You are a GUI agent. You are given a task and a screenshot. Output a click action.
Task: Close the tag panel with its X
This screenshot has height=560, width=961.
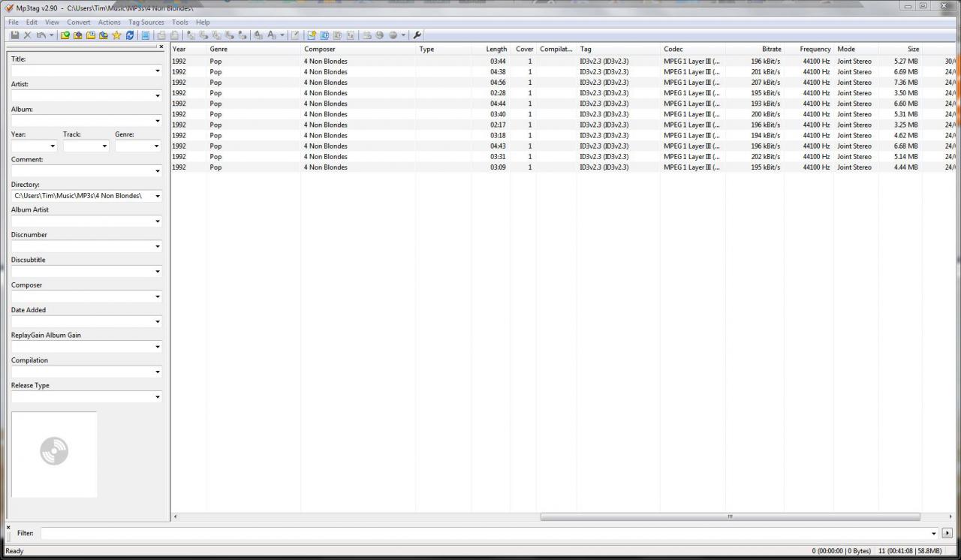point(161,47)
